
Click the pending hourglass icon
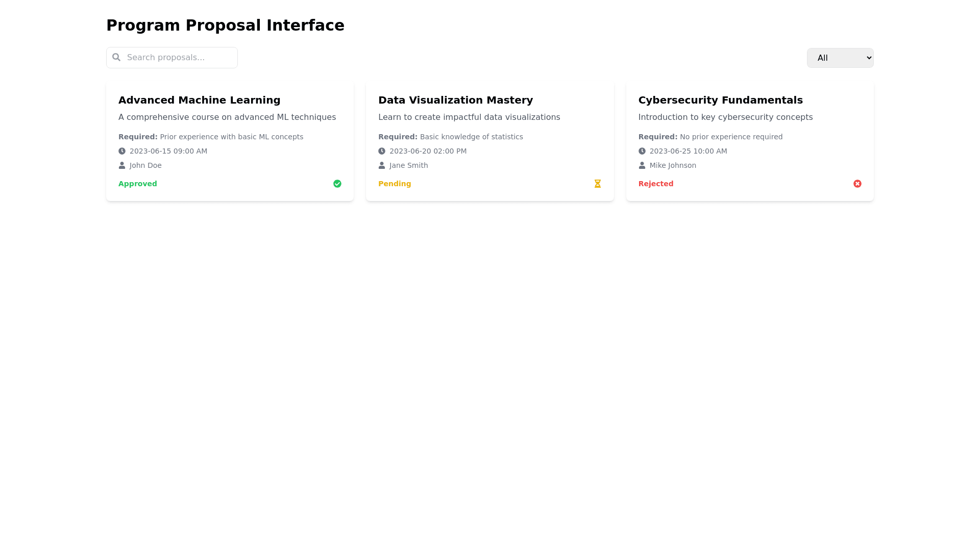tap(598, 184)
